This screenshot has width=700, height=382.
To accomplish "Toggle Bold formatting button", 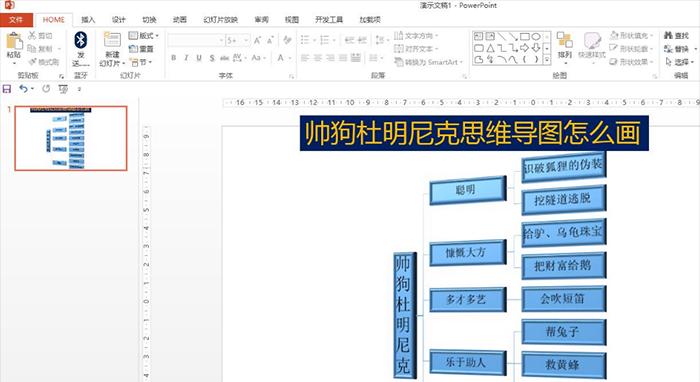I will pos(174,58).
